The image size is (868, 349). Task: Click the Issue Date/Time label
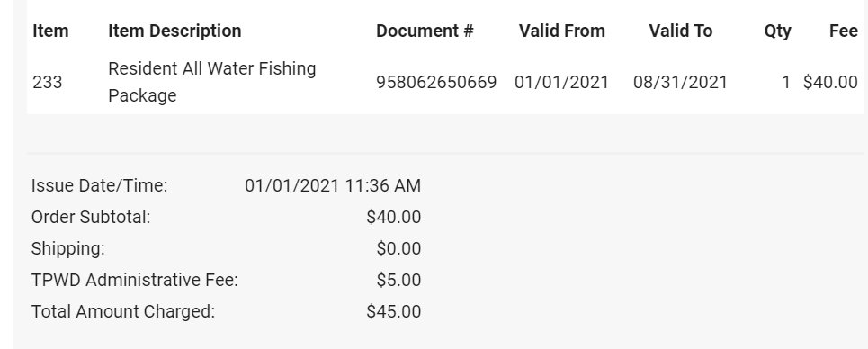pos(99,185)
